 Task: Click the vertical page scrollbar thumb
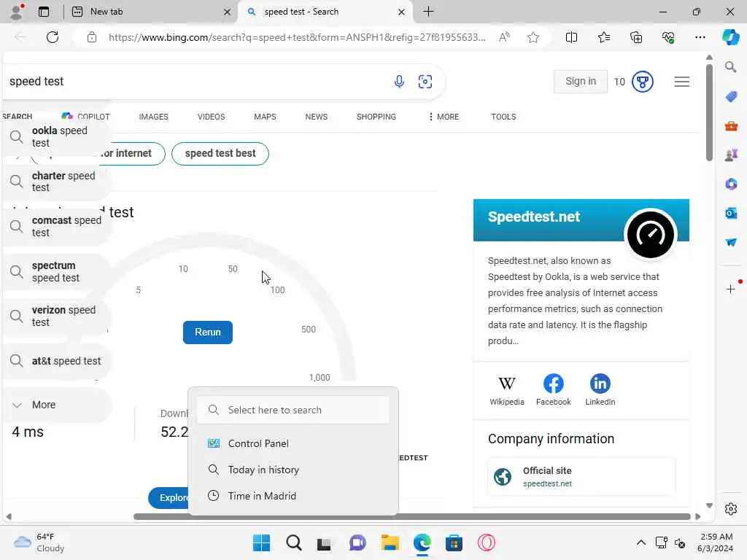(709, 112)
